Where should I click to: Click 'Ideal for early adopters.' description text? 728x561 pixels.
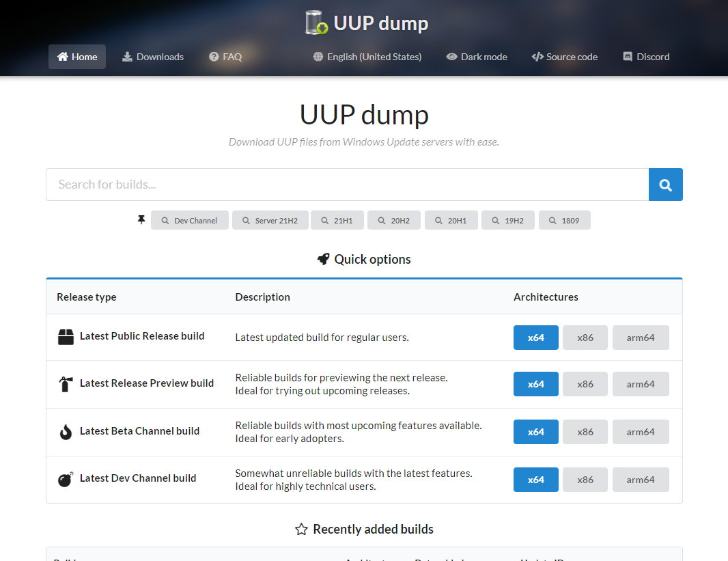290,439
